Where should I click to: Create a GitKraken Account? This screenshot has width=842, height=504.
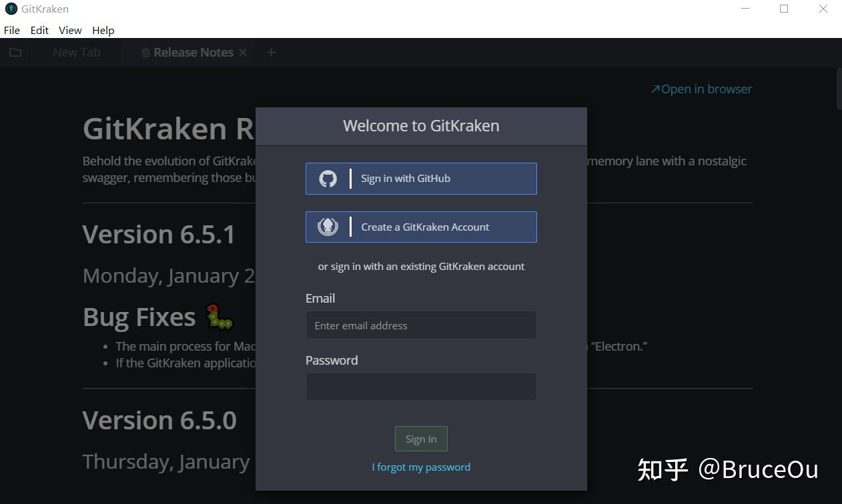(x=421, y=227)
